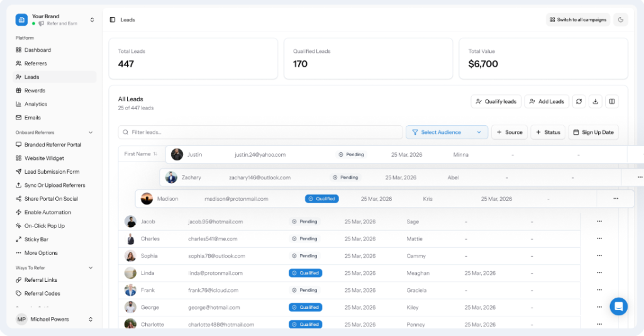Open the more menu for Jacob's row
The width and height of the screenshot is (644, 336).
point(599,221)
